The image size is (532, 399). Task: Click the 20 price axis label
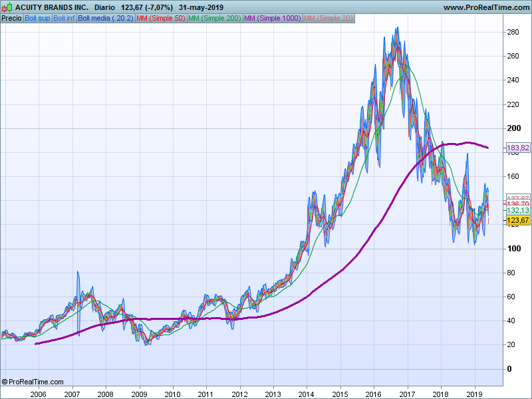pyautogui.click(x=511, y=344)
